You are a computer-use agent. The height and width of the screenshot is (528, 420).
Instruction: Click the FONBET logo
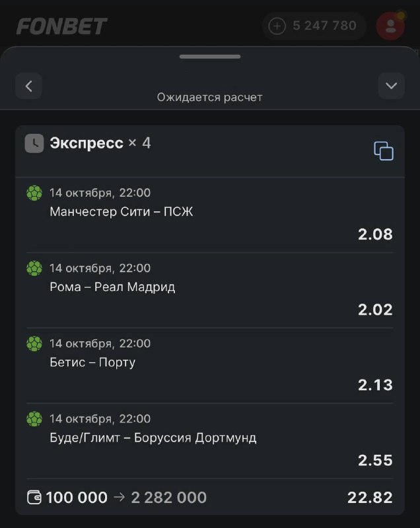[x=61, y=26]
